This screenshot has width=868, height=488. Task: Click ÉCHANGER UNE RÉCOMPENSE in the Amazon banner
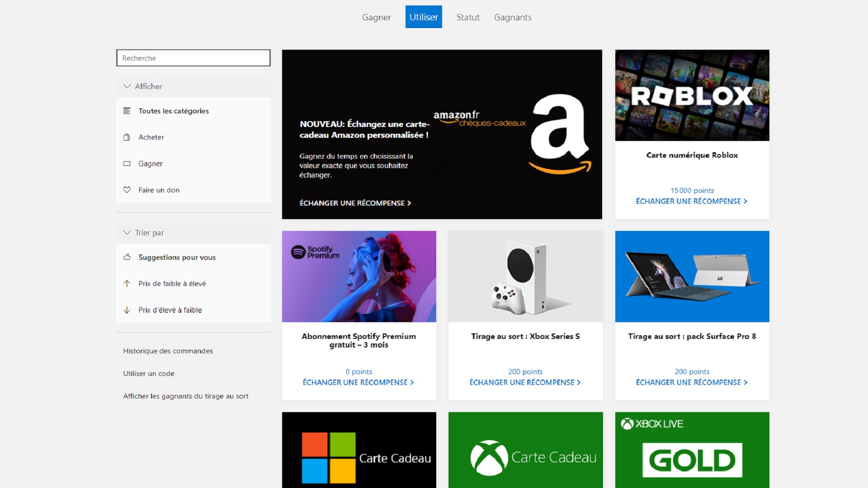coord(355,203)
